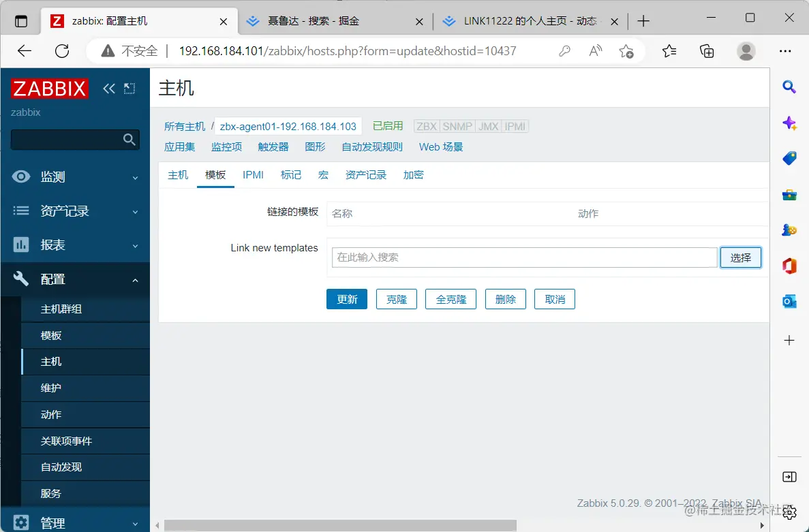Click the browser address bar URL
809x532 pixels.
click(x=347, y=50)
